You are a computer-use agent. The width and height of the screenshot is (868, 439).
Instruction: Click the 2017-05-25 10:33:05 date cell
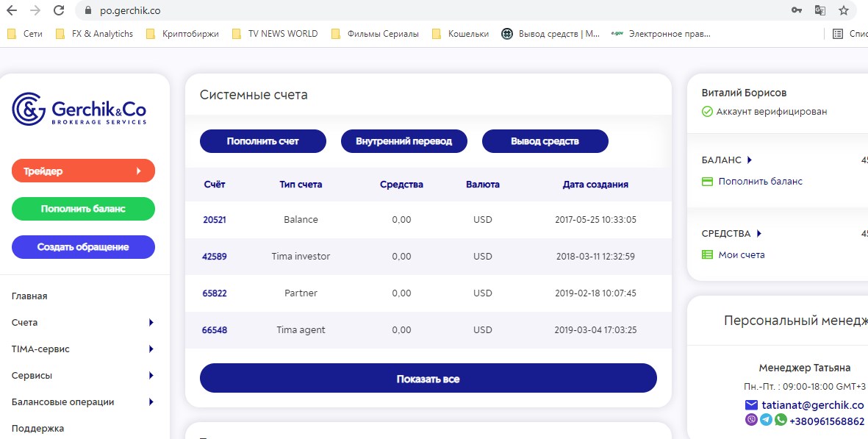(595, 220)
